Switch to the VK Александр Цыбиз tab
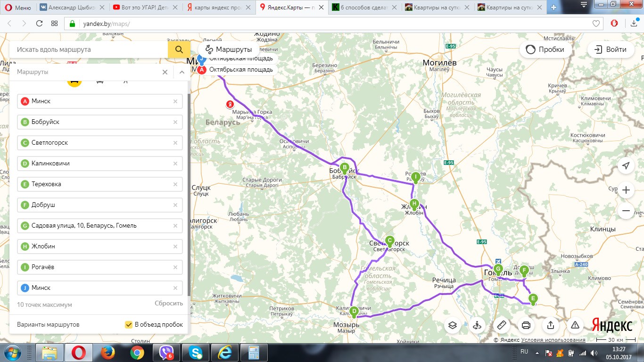 tap(73, 8)
